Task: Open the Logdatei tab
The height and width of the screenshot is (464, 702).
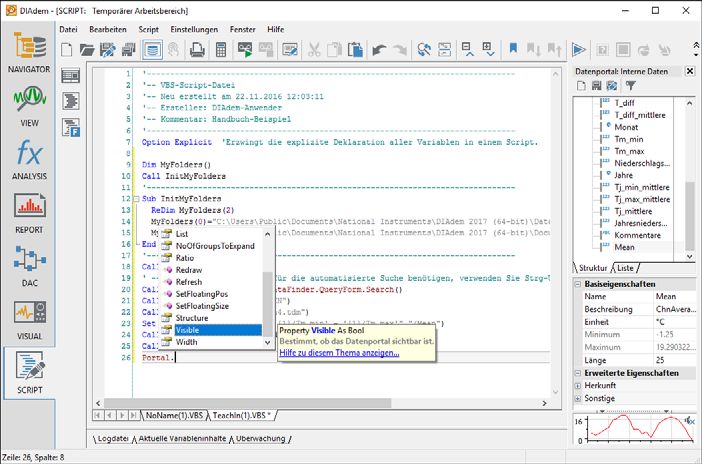Action: pyautogui.click(x=113, y=438)
